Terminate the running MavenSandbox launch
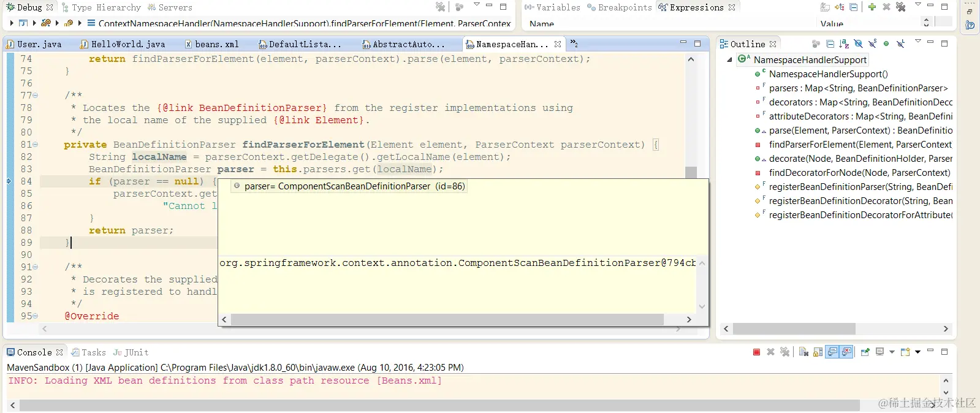 coord(756,352)
